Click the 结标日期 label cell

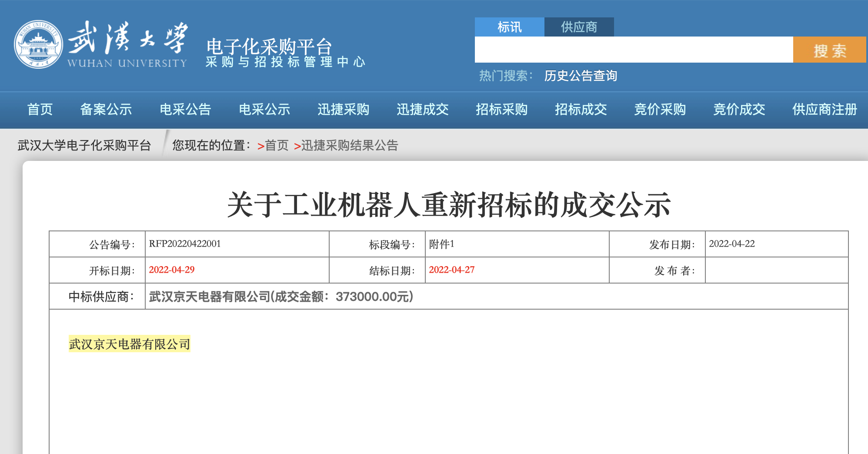pos(377,270)
